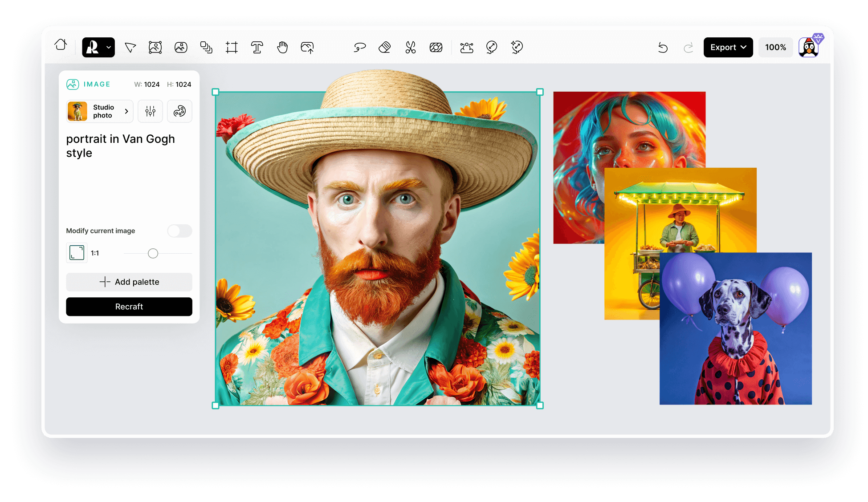868x502 pixels.
Task: Select the scissors cut tool
Action: coord(410,48)
